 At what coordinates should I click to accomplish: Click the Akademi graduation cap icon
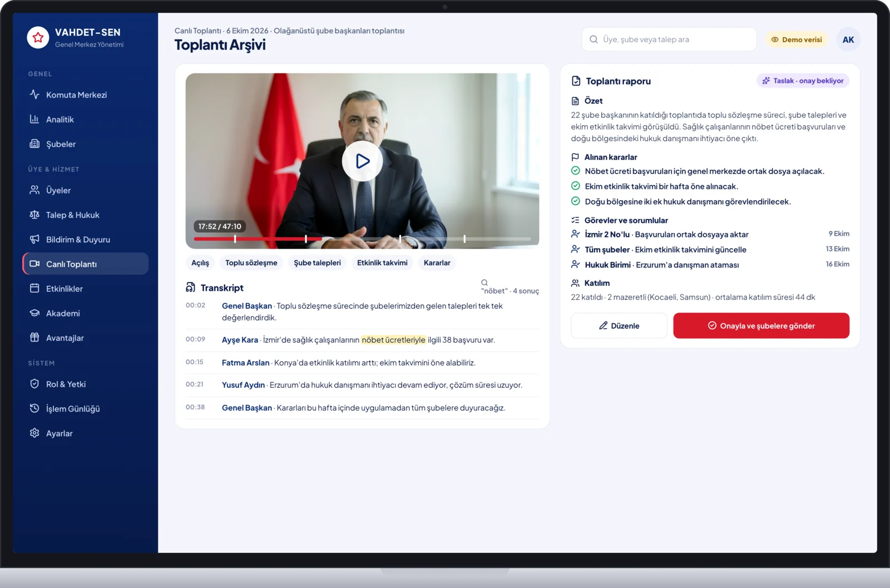tap(34, 313)
